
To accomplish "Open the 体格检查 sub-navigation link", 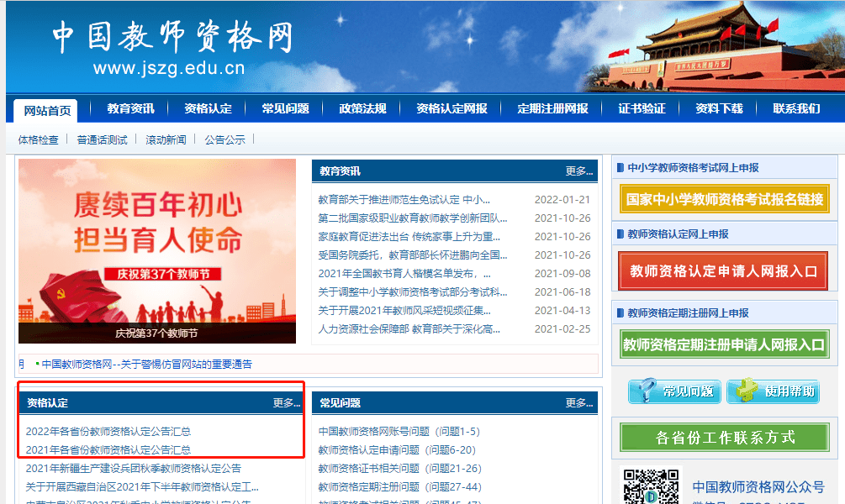I will click(39, 140).
